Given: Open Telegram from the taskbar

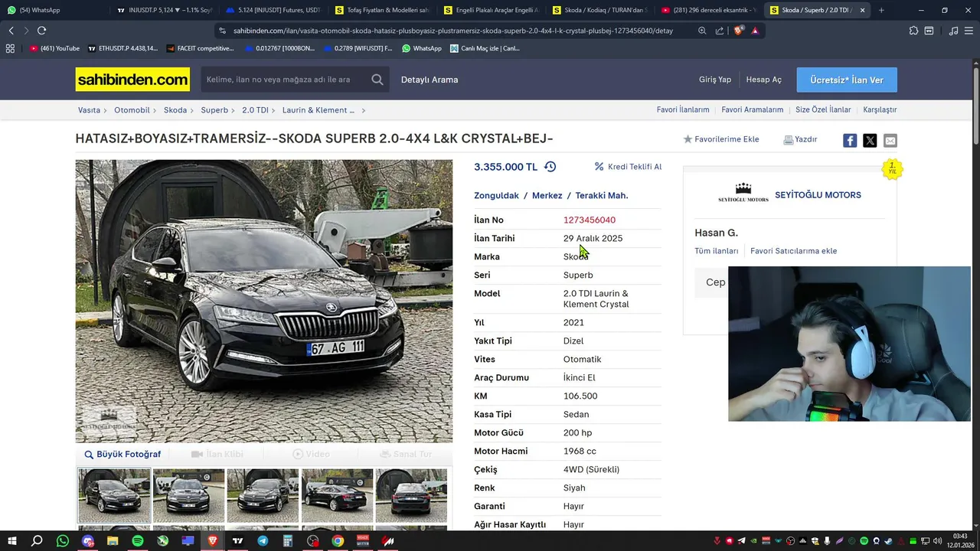Looking at the screenshot, I should 263,541.
